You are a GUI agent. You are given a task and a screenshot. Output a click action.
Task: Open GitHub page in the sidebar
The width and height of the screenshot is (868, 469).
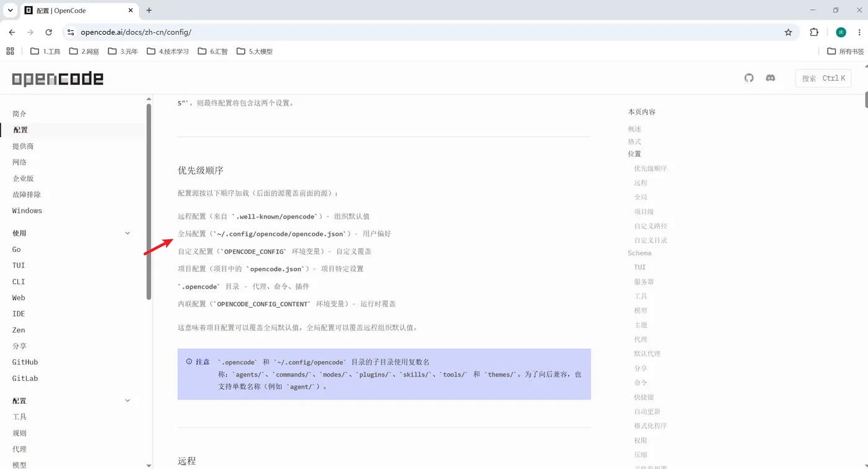point(25,362)
